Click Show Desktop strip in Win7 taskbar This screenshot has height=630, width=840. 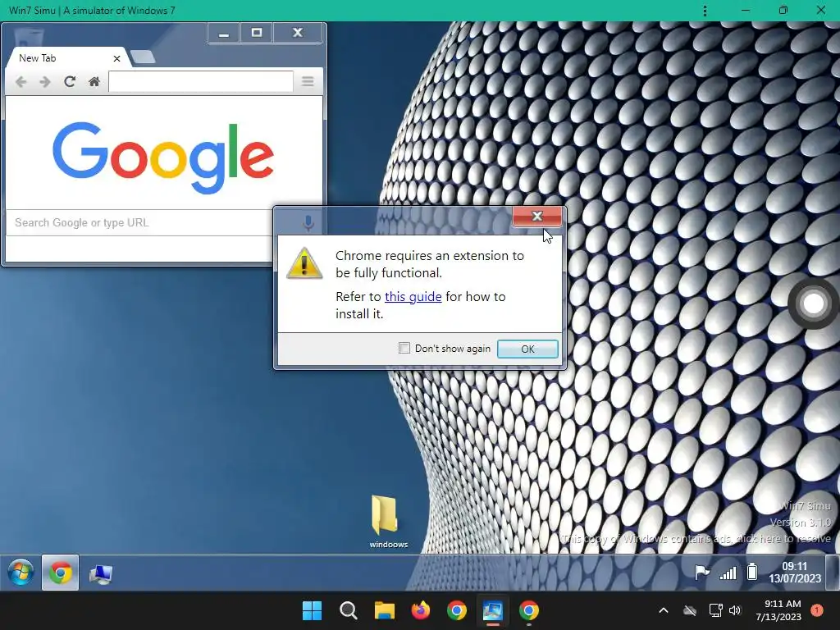tap(832, 573)
